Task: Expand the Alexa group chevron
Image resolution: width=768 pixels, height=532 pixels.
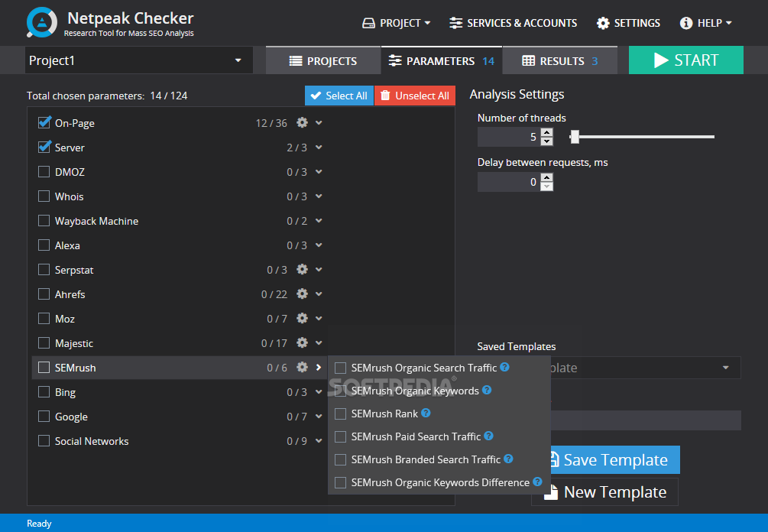Action: [x=319, y=245]
